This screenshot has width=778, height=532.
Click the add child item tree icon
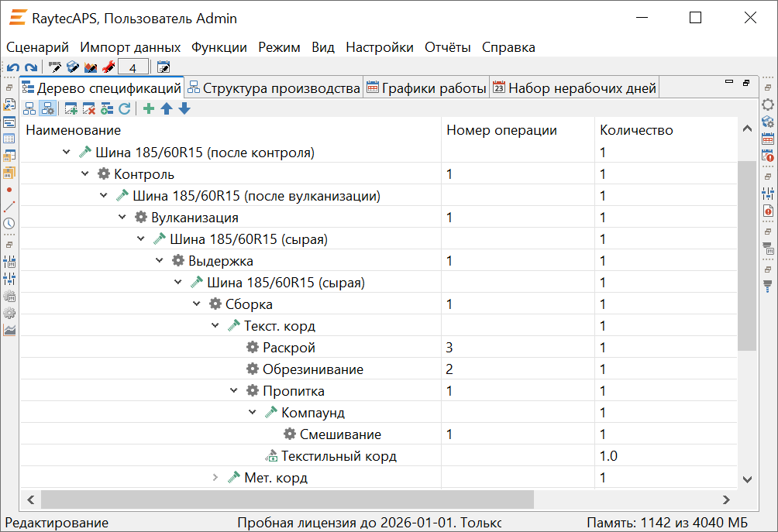tap(107, 108)
